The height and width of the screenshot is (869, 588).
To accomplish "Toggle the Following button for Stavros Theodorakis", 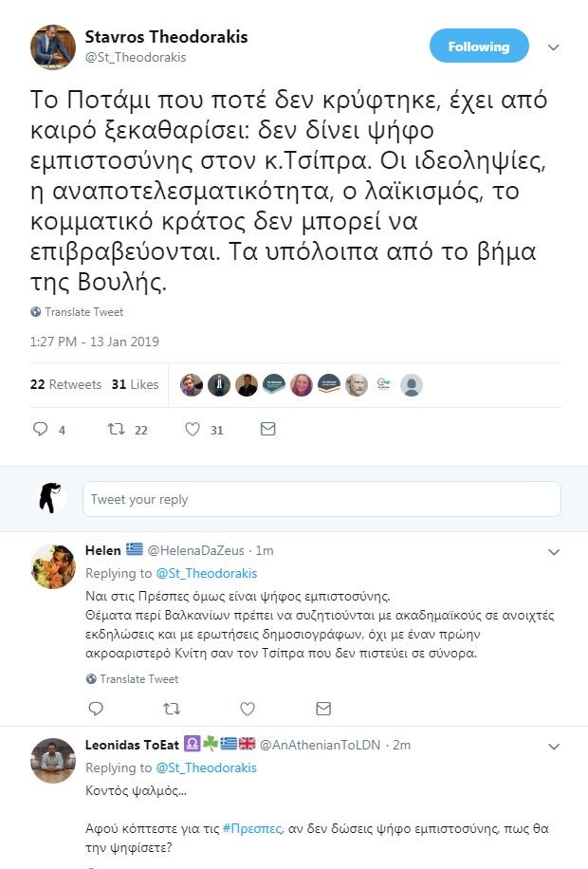I will click(478, 46).
